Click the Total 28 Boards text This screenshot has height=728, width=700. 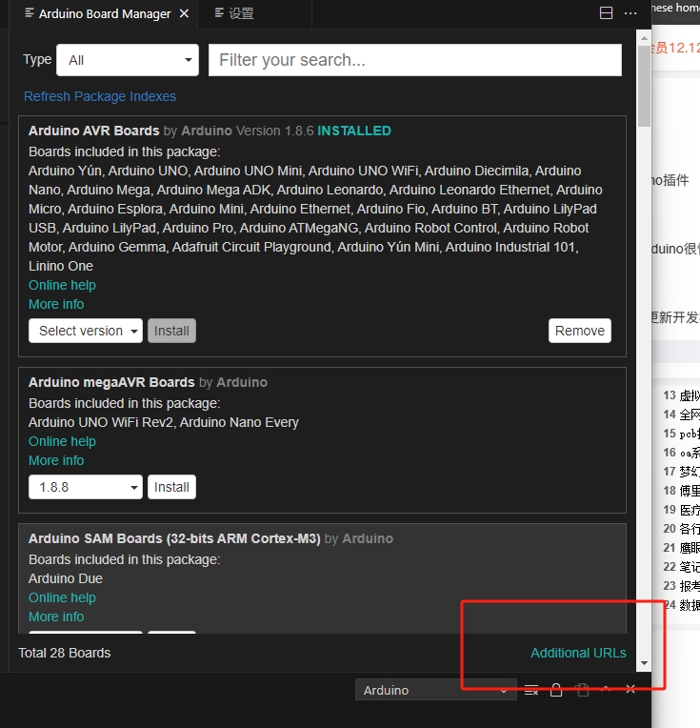[65, 654]
